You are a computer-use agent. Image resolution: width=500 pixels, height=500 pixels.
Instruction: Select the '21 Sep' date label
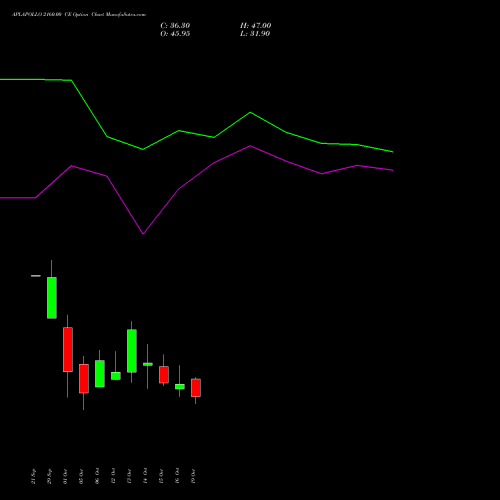pos(33,476)
